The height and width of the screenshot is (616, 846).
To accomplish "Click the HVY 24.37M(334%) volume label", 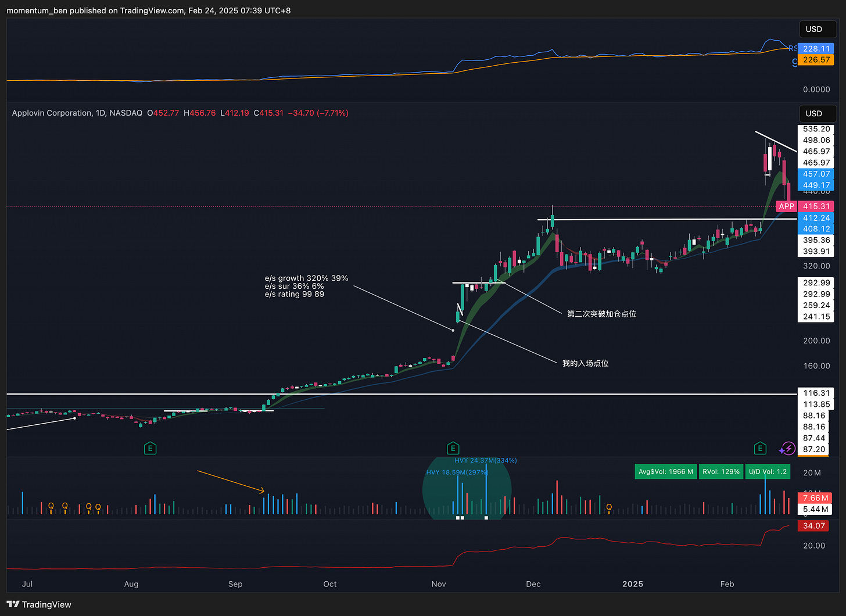I will click(x=486, y=460).
